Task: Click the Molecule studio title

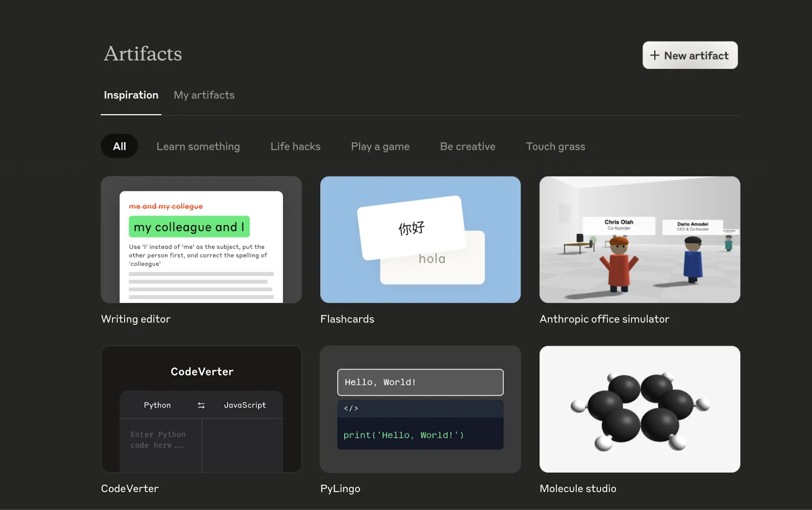Action: pos(578,489)
